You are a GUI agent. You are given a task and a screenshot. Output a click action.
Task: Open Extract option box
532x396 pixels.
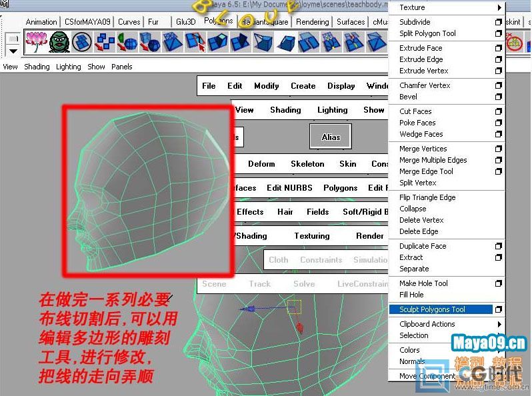pos(498,257)
